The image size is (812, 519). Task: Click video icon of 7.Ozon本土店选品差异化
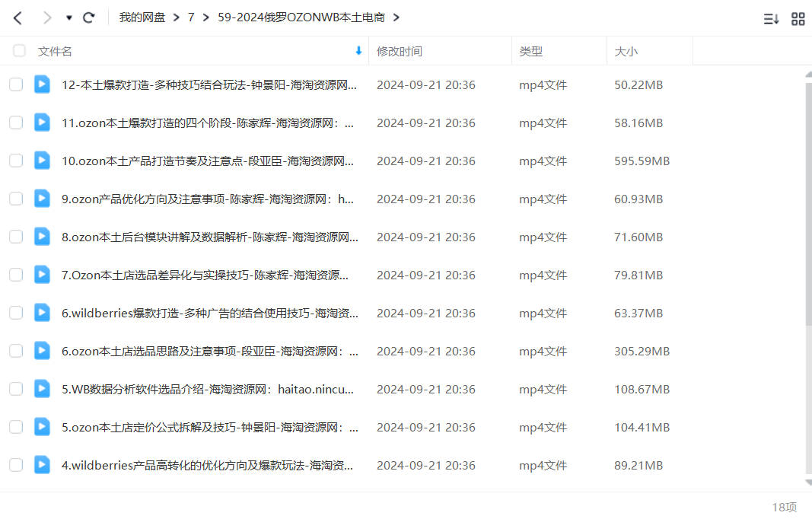coord(42,275)
